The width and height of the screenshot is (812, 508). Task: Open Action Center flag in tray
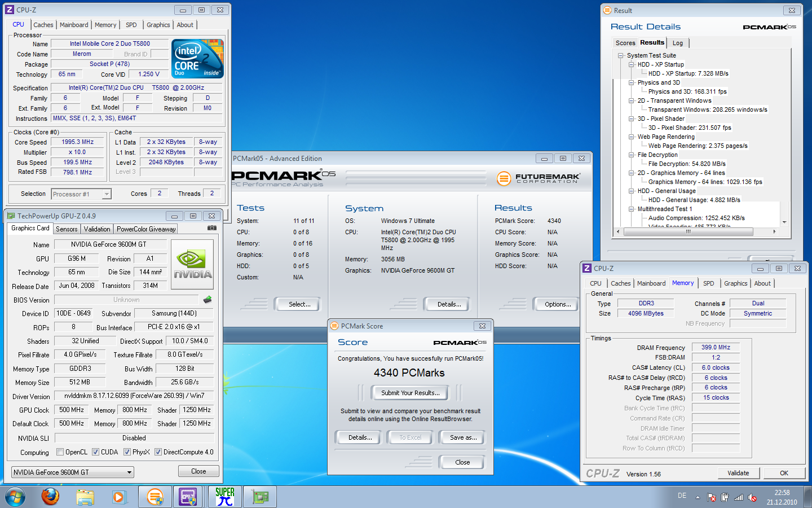point(711,497)
